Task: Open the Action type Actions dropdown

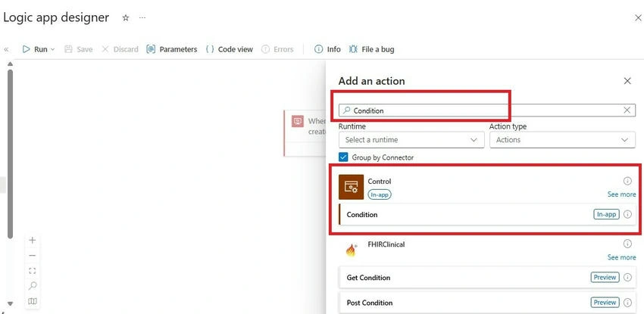Action: pyautogui.click(x=562, y=140)
